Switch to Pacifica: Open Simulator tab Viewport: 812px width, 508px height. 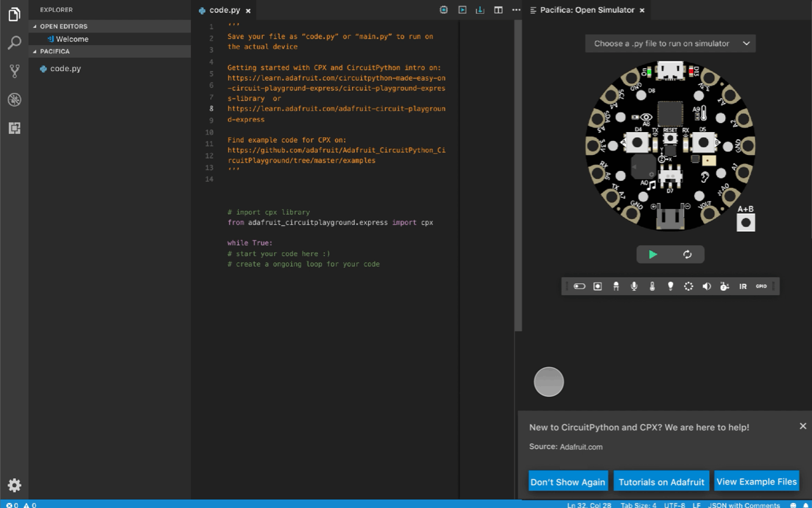click(587, 10)
